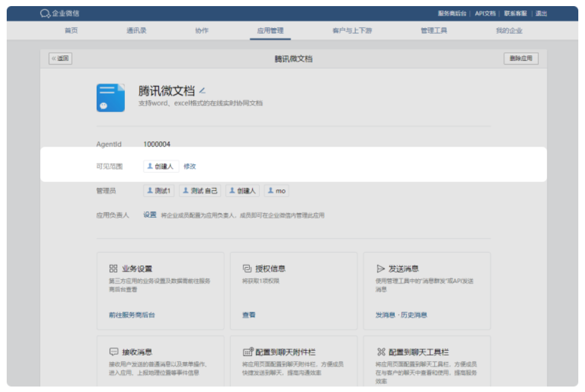
Task: Click the 可见范围 label
Action: coord(109,166)
